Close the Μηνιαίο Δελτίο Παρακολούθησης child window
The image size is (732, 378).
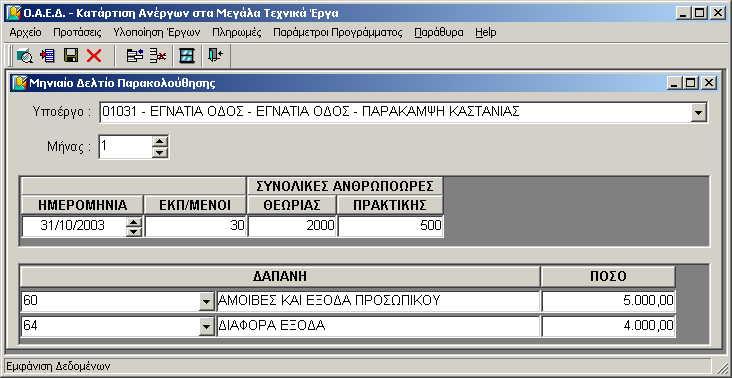709,83
